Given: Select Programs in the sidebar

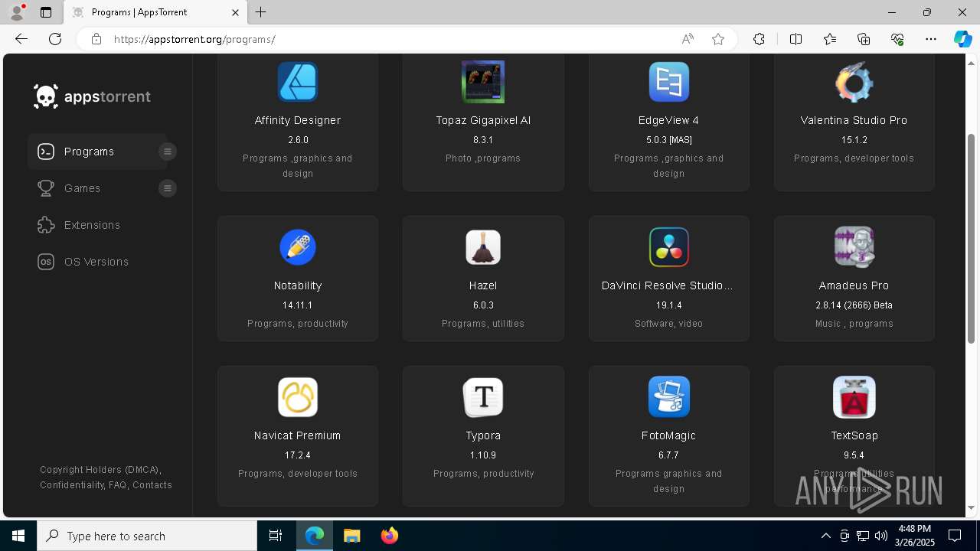Looking at the screenshot, I should (89, 152).
